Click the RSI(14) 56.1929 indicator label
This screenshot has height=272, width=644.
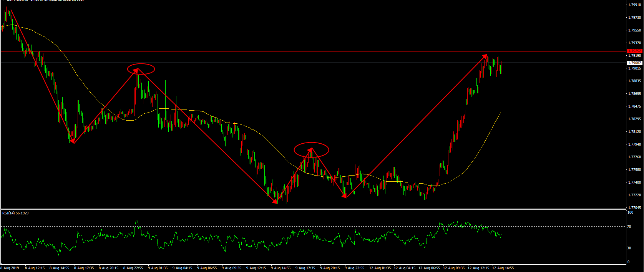point(15,213)
